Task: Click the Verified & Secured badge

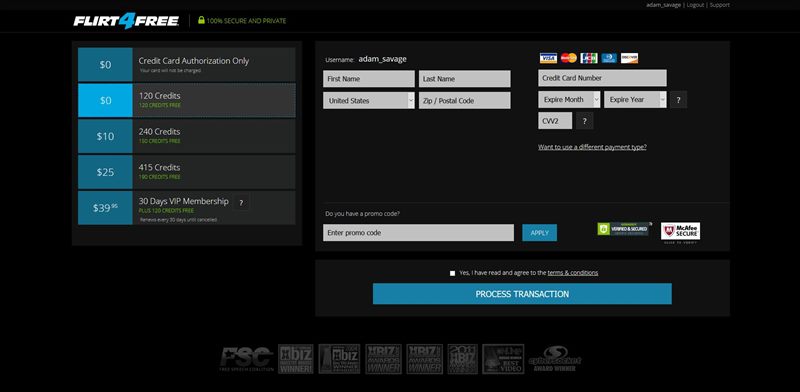Action: click(x=624, y=229)
